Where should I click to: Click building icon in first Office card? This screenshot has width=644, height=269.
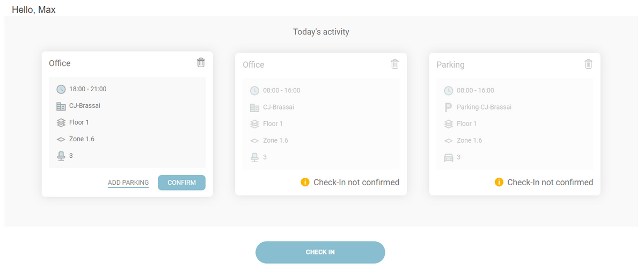tap(61, 106)
